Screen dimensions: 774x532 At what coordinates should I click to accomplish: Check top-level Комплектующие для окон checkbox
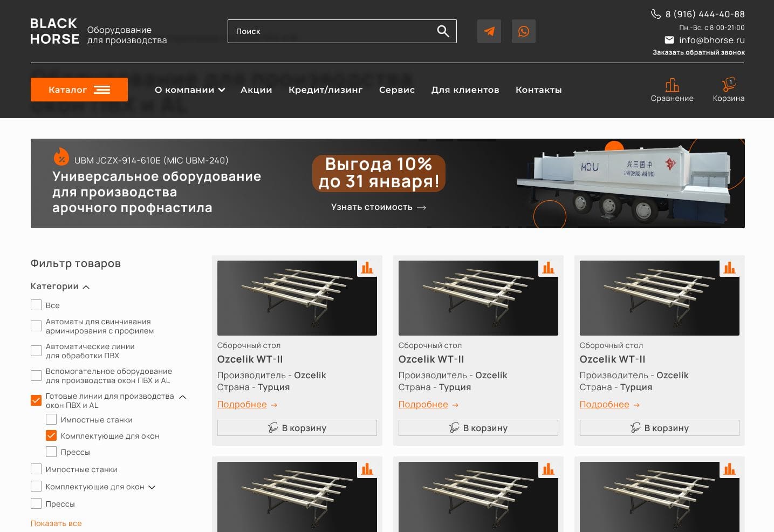click(36, 486)
